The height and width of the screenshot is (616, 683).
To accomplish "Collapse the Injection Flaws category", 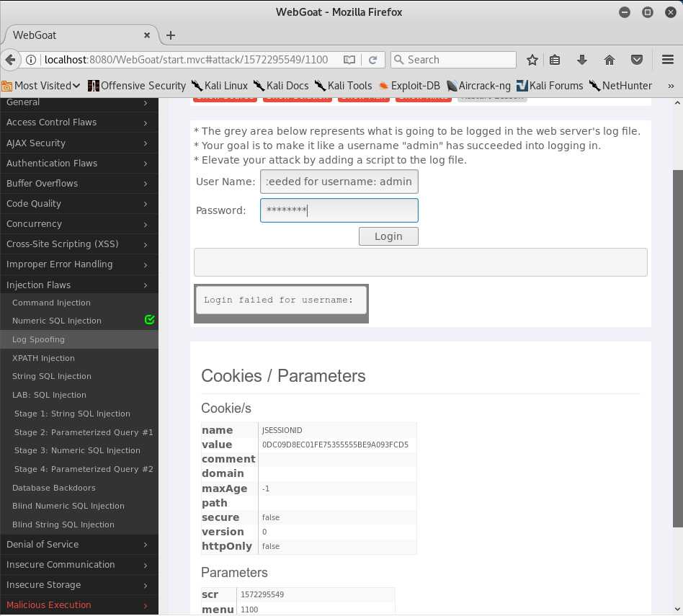I will point(79,285).
